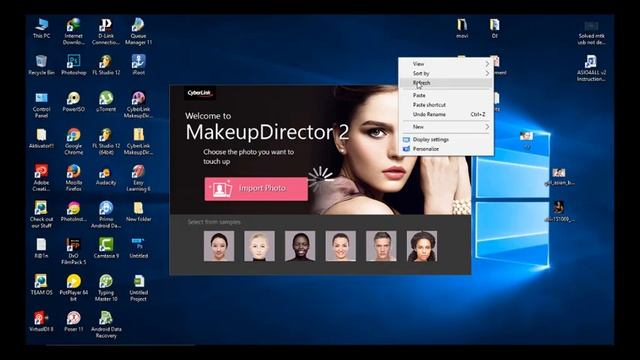
Task: Select the PowerISO desktop icon
Action: pyautogui.click(x=73, y=102)
